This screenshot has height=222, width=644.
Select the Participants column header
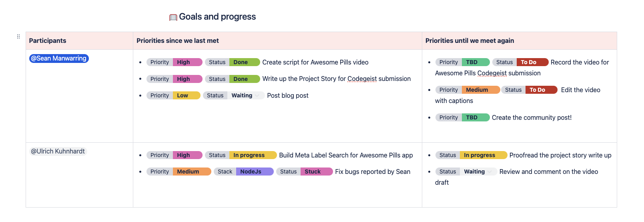48,41
